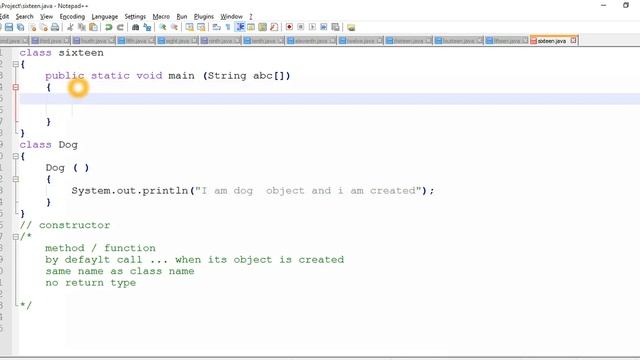This screenshot has width=640, height=360.
Task: Click the last toolbar icon after macros
Action: point(351,27)
